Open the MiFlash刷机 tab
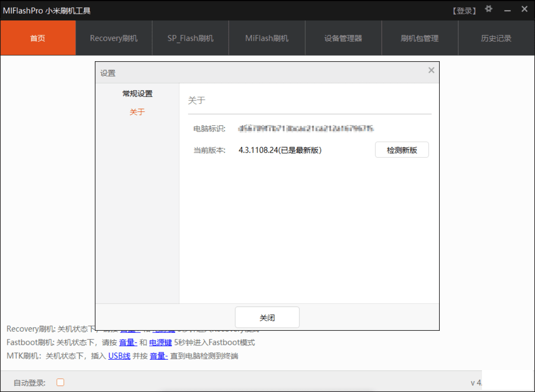The width and height of the screenshot is (535, 392). 267,38
